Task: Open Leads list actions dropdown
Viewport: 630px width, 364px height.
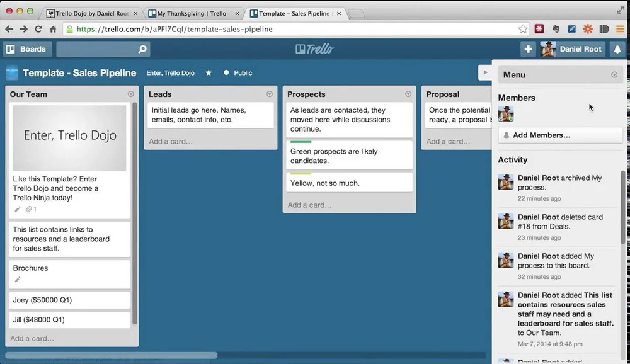Action: [269, 94]
